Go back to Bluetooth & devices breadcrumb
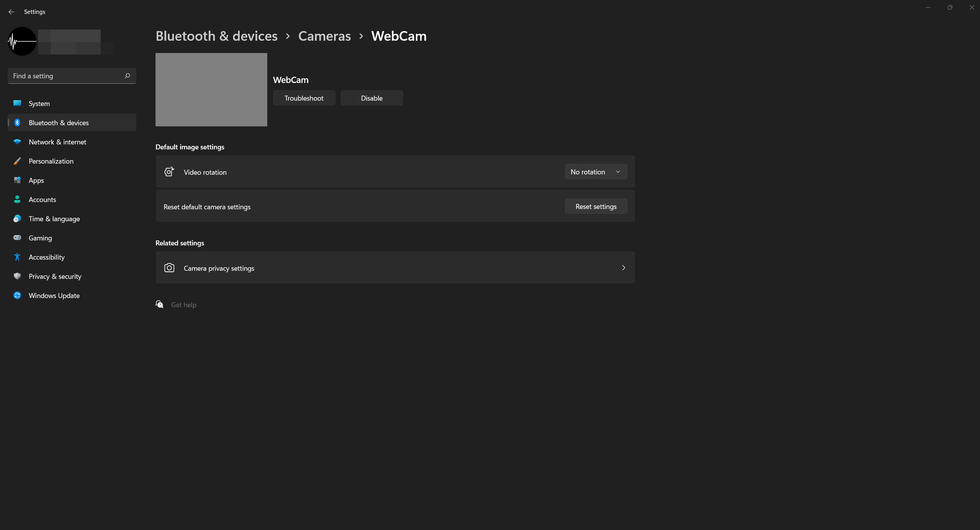Viewport: 980px width, 530px height. (217, 36)
